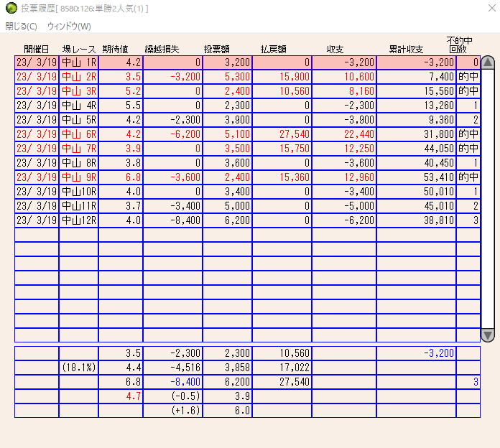The image size is (500, 448).
Task: Select the 中山 1R race row
Action: click(78, 62)
